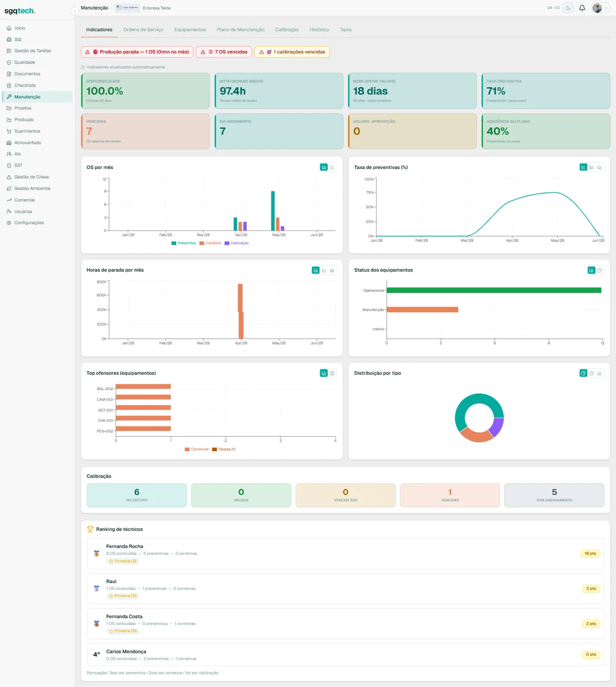This screenshot has height=687, width=616.
Task: Switch to Ordens de Serviço tab
Action: (x=143, y=30)
